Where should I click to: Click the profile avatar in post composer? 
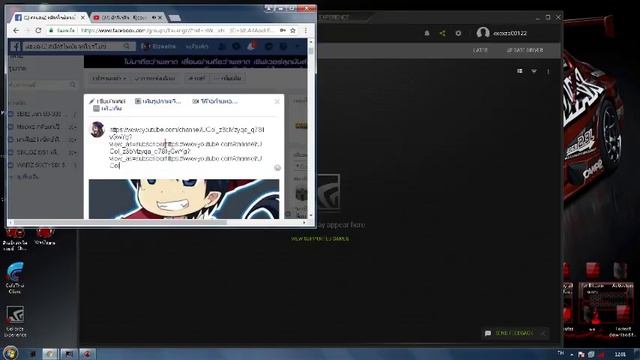click(97, 130)
